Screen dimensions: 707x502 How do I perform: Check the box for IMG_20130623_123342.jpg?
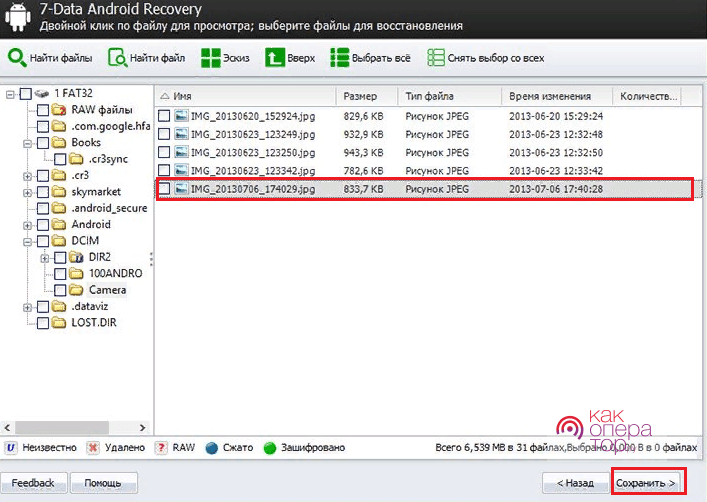pos(164,170)
